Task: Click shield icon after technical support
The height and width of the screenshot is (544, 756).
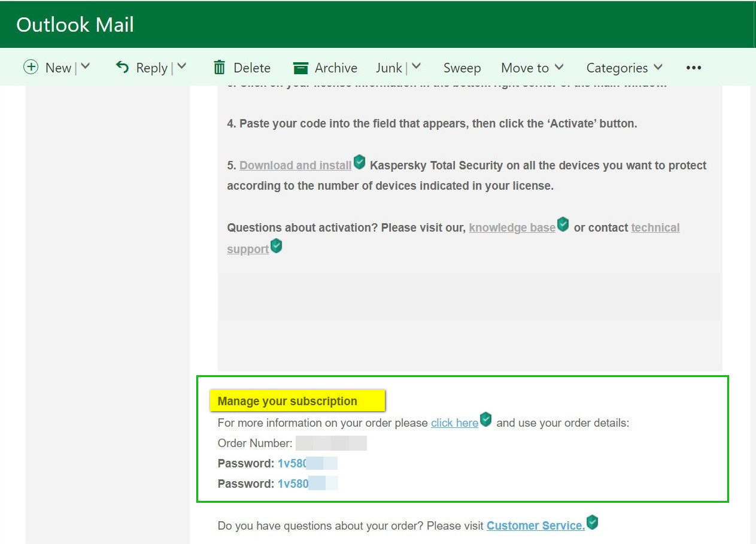Action: [x=276, y=245]
